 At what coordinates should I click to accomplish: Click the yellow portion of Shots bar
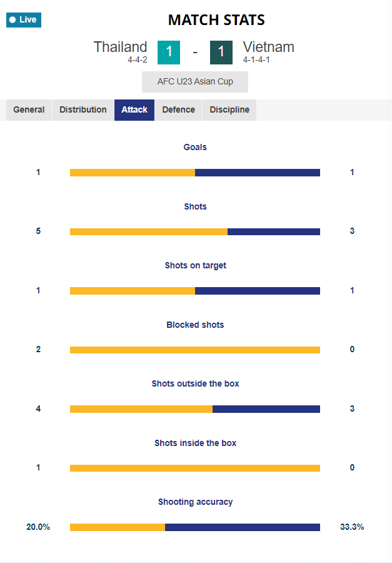[149, 231]
